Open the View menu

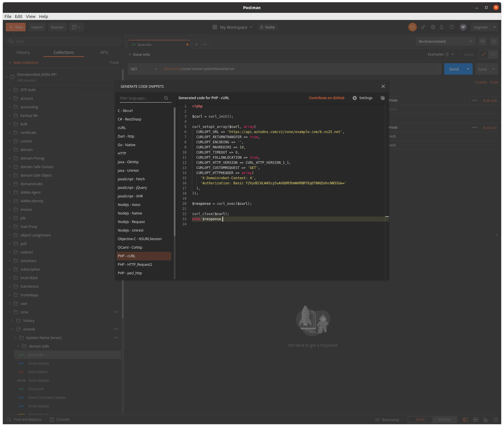click(30, 17)
